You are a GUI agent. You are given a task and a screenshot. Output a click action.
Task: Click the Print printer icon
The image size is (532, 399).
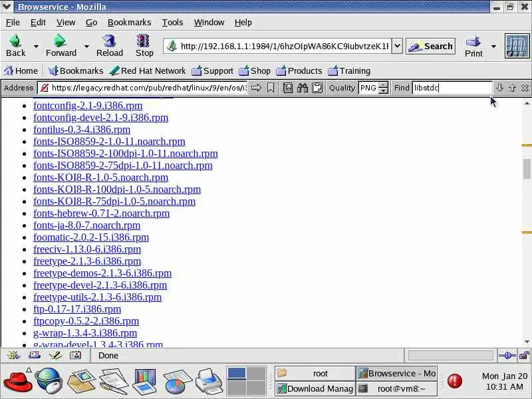click(x=473, y=42)
